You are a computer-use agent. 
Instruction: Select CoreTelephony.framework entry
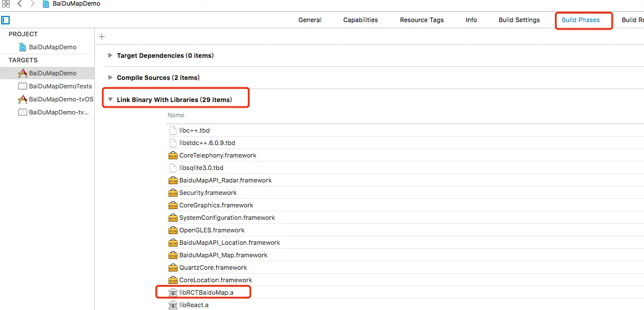point(218,155)
